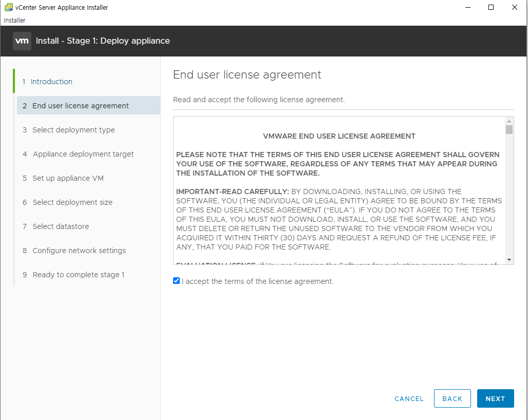The height and width of the screenshot is (420, 528).
Task: Click CANCEL to abort installation
Action: pyautogui.click(x=409, y=399)
